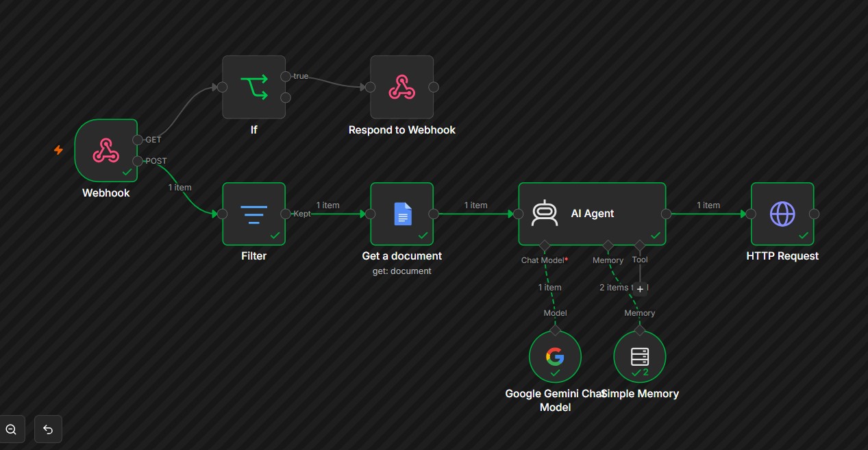
Task: Click the Gemini Model diamond connector
Action: (555, 331)
